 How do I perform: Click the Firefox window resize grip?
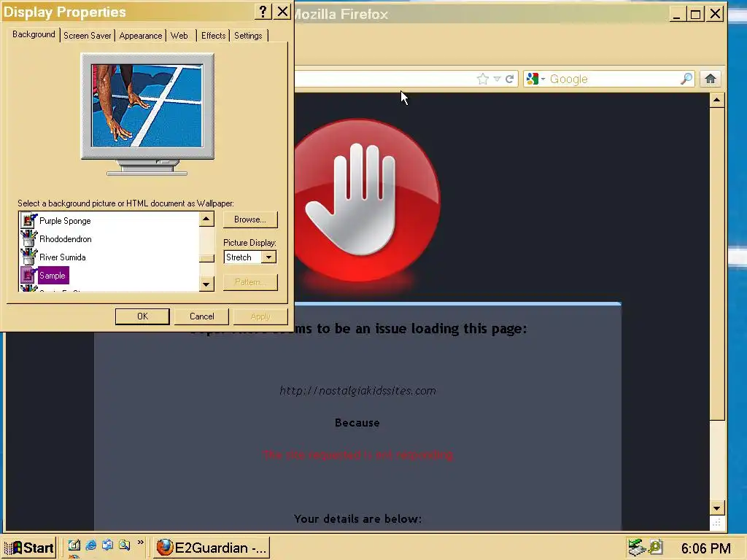717,524
